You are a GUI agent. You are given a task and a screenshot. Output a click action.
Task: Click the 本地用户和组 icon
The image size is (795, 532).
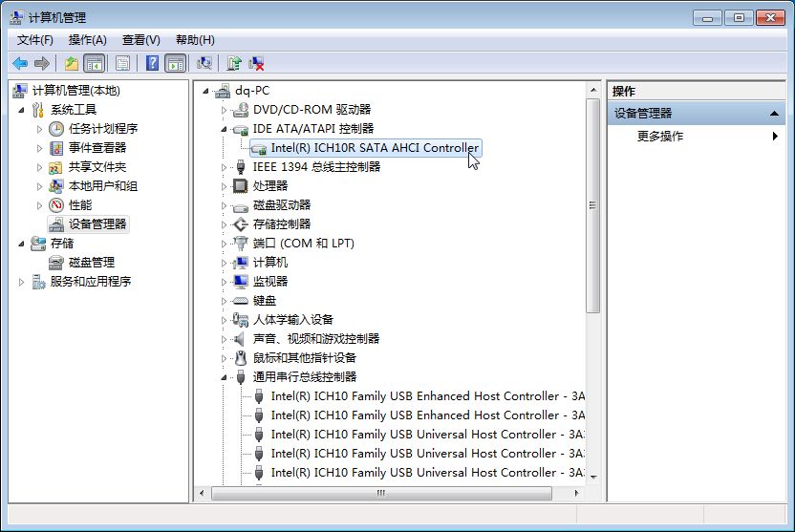click(55, 186)
